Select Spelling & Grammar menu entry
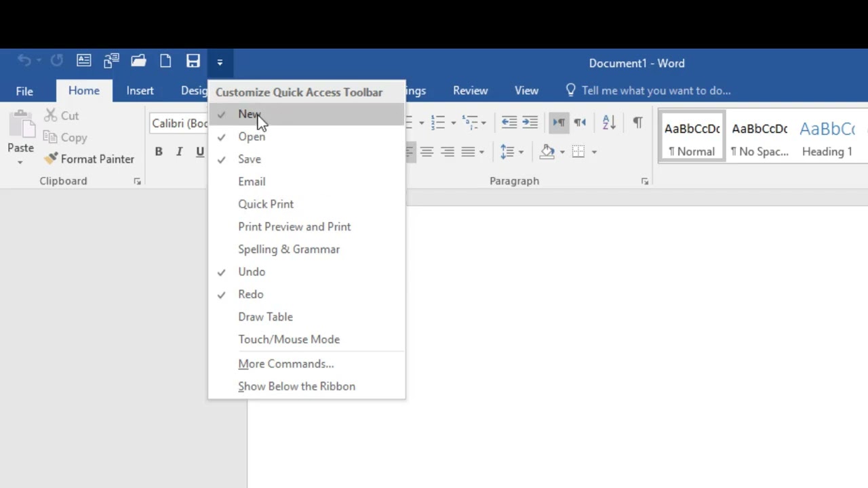Screen dimensions: 868x488 click(x=307, y=249)
